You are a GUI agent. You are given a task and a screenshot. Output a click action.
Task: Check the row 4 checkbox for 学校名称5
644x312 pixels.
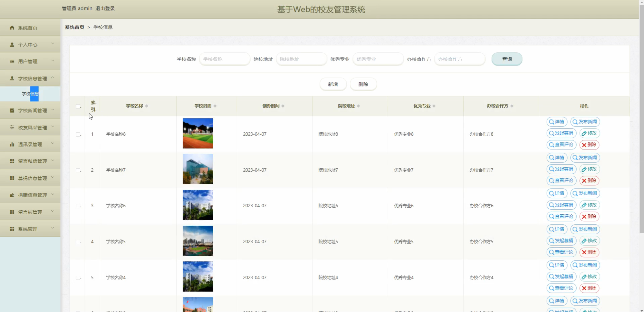pyautogui.click(x=78, y=242)
